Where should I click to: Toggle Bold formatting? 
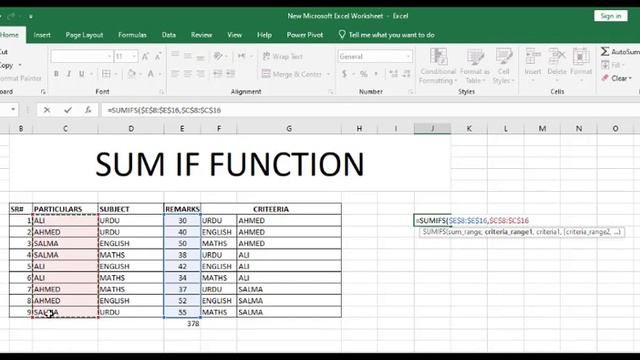point(56,74)
